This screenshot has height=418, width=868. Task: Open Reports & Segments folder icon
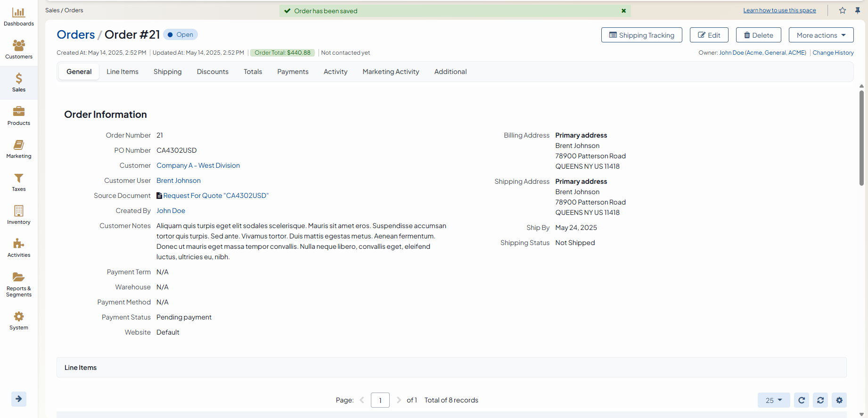point(19,277)
